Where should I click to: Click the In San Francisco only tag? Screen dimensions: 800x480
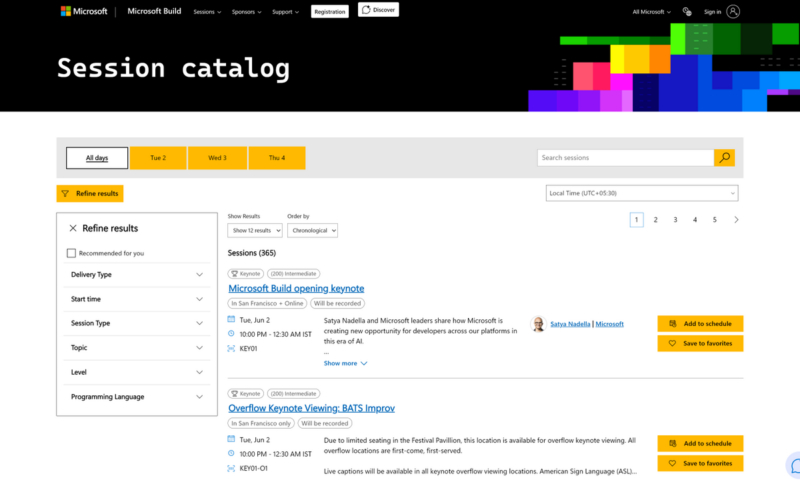(x=261, y=423)
